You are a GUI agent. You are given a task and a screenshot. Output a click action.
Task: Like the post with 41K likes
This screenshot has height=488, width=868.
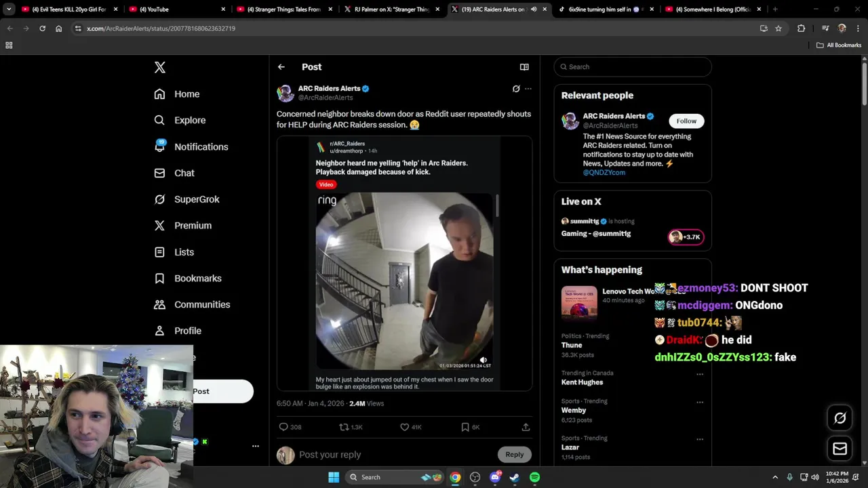pyautogui.click(x=410, y=427)
